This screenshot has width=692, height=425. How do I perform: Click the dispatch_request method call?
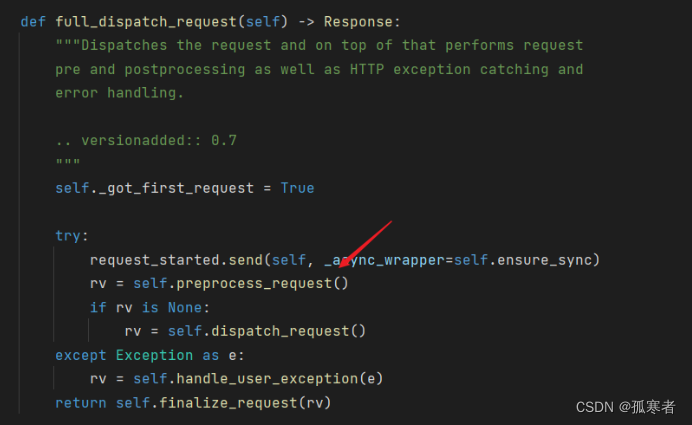[280, 331]
